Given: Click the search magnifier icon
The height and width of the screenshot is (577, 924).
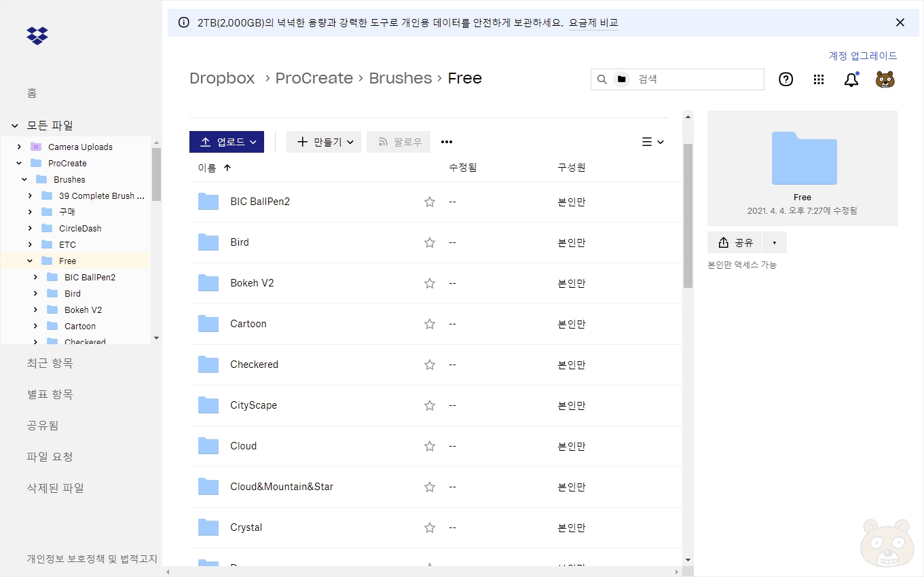Looking at the screenshot, I should [602, 79].
